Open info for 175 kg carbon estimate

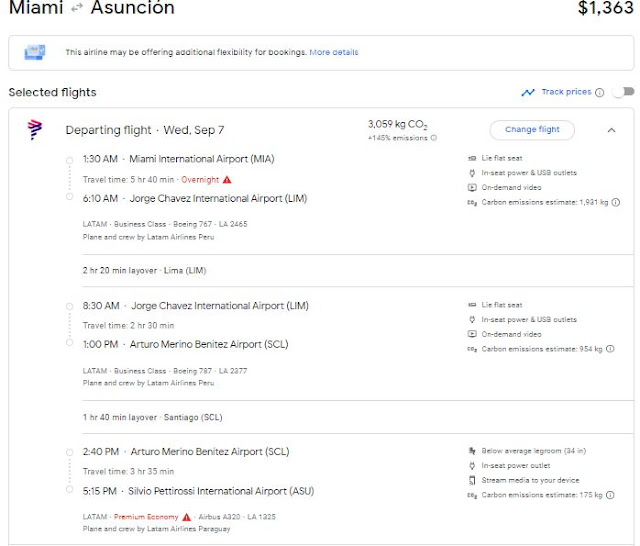(x=610, y=494)
